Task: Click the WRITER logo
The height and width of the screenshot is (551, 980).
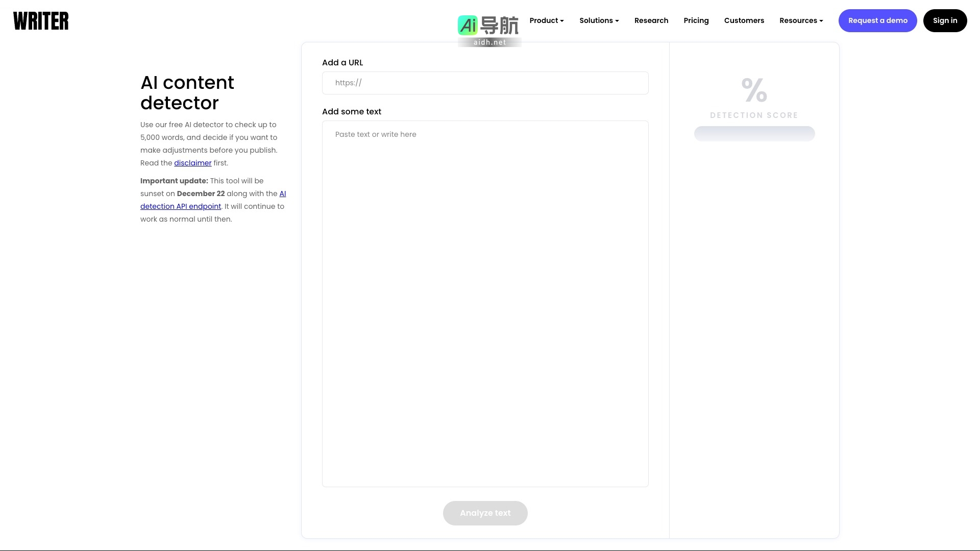Action: point(41,21)
